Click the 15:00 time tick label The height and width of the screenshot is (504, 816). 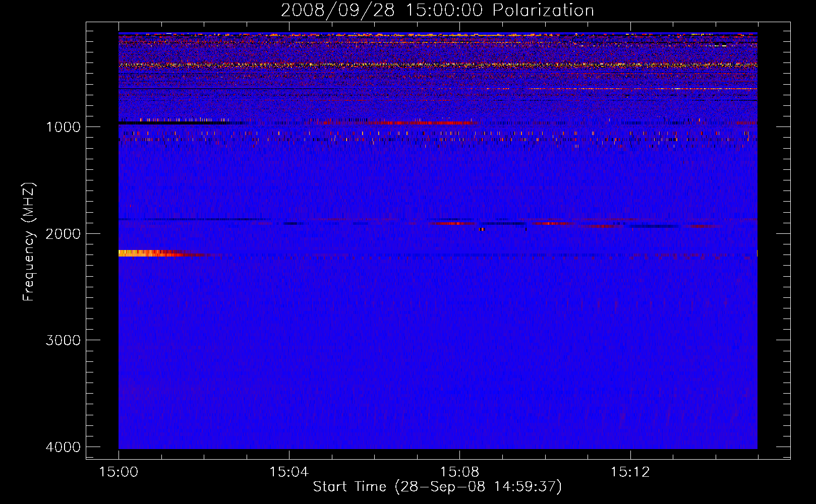(119, 472)
